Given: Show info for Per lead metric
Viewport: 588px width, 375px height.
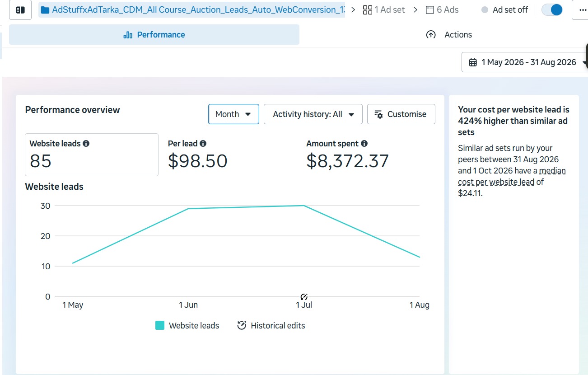Looking at the screenshot, I should coord(203,144).
